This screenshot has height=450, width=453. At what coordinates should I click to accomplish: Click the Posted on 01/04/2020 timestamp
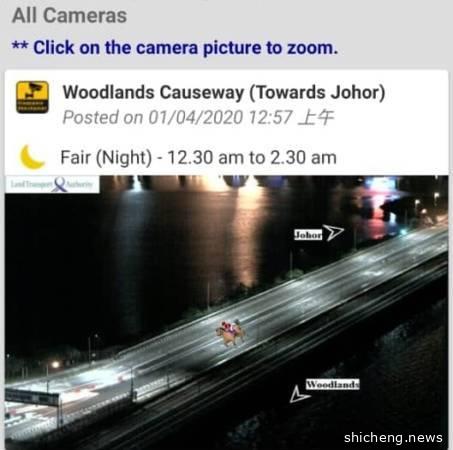[198, 118]
